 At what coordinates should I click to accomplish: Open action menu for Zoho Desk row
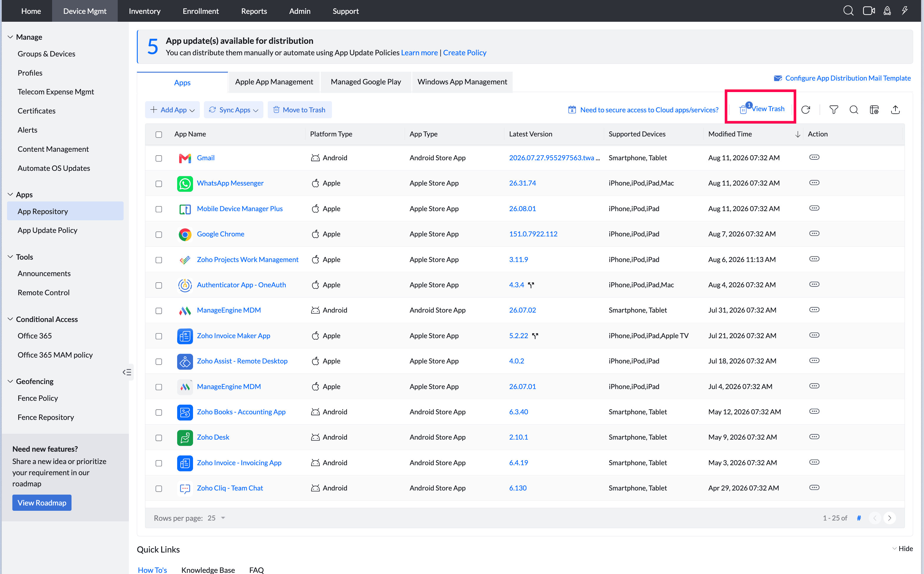pos(814,437)
